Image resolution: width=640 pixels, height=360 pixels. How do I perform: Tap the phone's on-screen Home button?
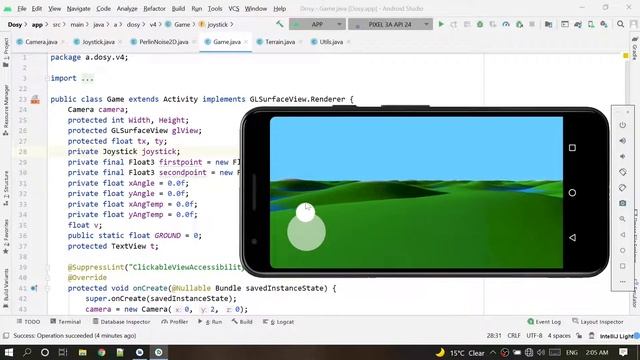(x=572, y=193)
